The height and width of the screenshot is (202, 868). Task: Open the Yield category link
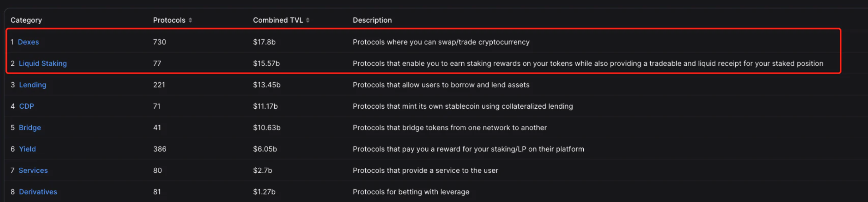[x=27, y=149]
